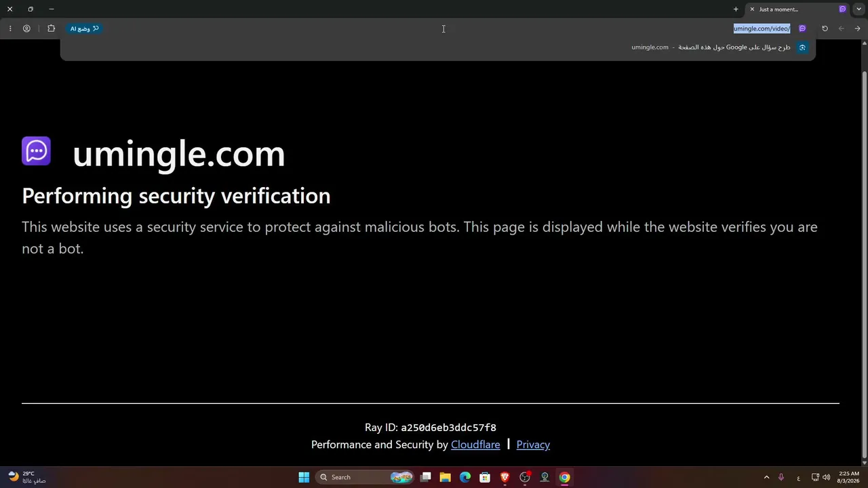
Task: Open Microsoft Edge from the taskbar
Action: click(465, 477)
